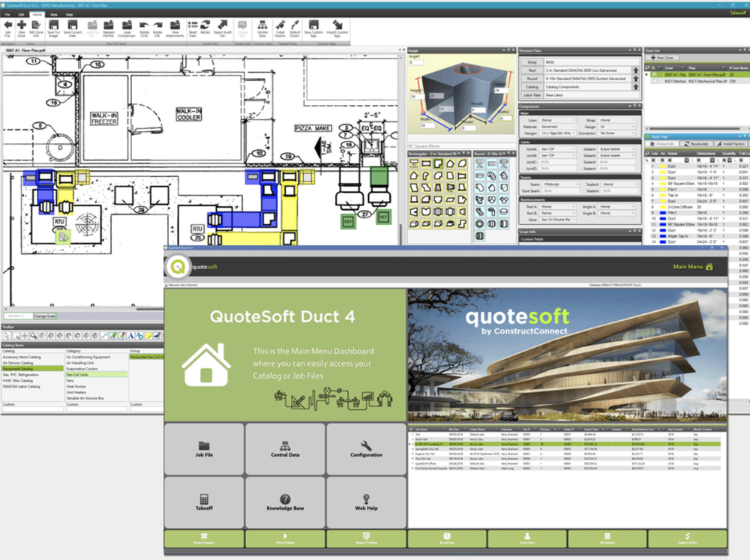The width and height of the screenshot is (750, 560).
Task: Open Configuration tile on dashboard
Action: 367,449
